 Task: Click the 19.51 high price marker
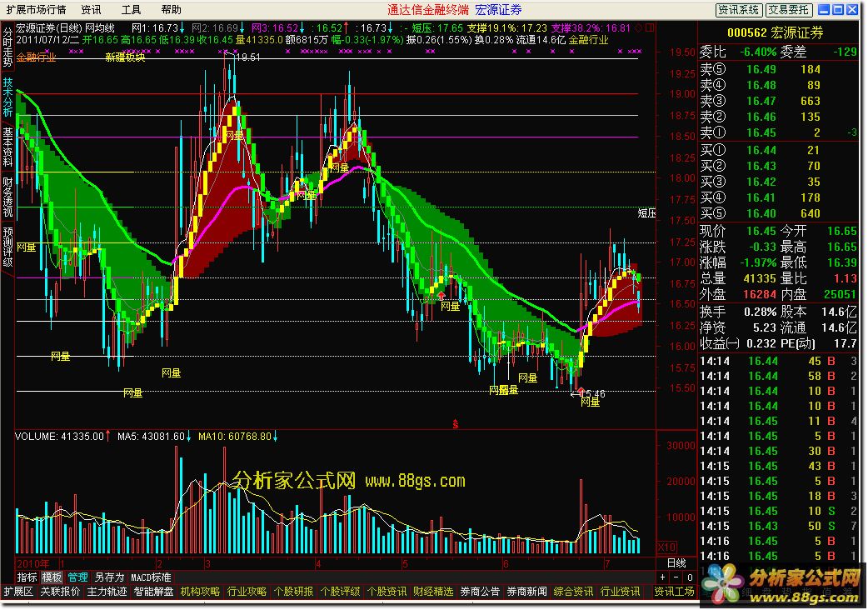[247, 57]
